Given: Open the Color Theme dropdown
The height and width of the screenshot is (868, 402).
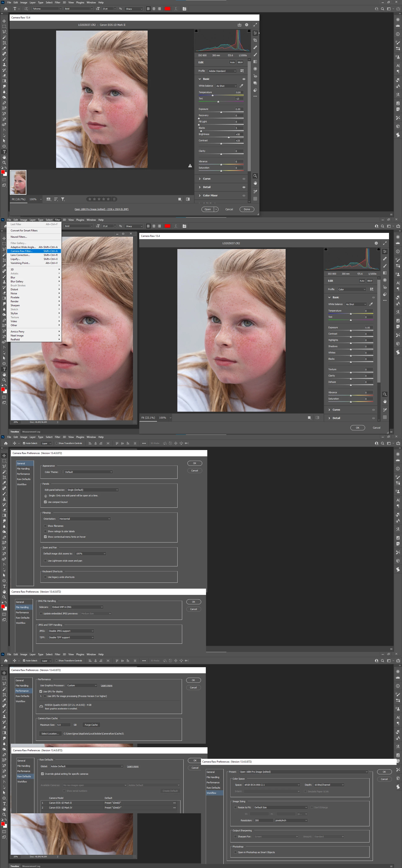Looking at the screenshot, I should coord(86,472).
